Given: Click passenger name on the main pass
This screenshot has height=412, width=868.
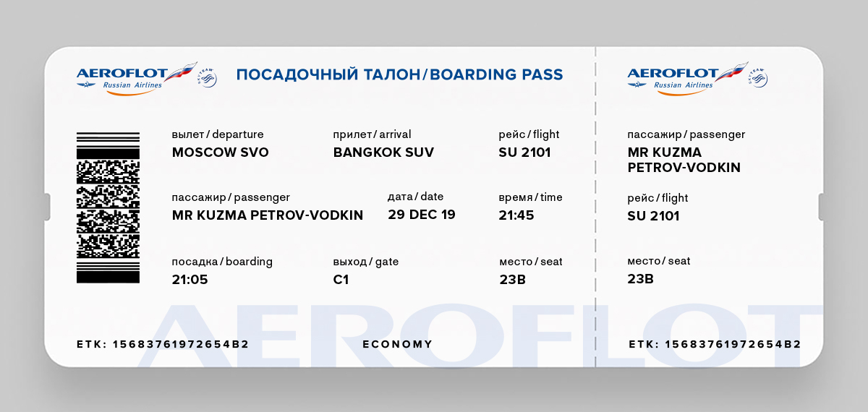Looking at the screenshot, I should click(x=268, y=215).
